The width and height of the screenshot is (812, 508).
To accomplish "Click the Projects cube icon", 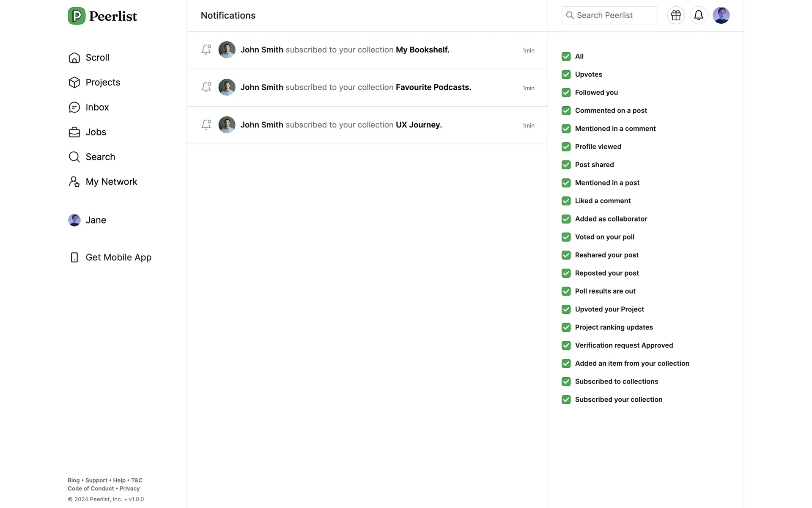I will (74, 83).
